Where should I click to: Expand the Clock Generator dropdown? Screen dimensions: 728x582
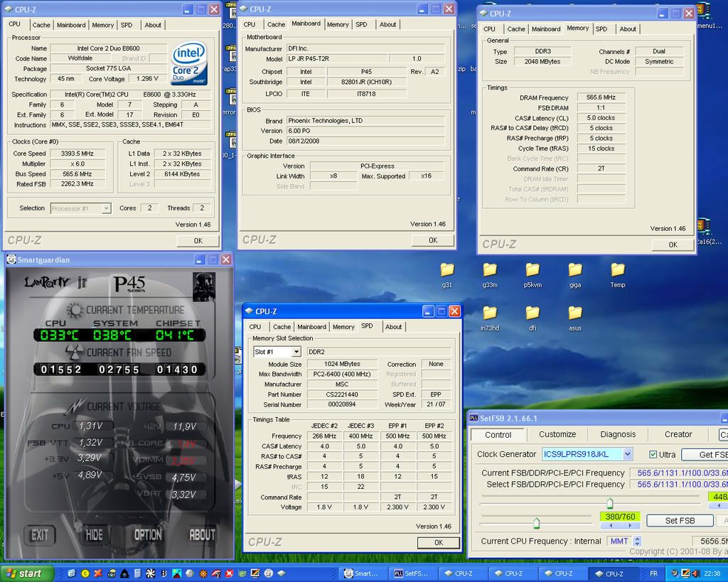(626, 454)
